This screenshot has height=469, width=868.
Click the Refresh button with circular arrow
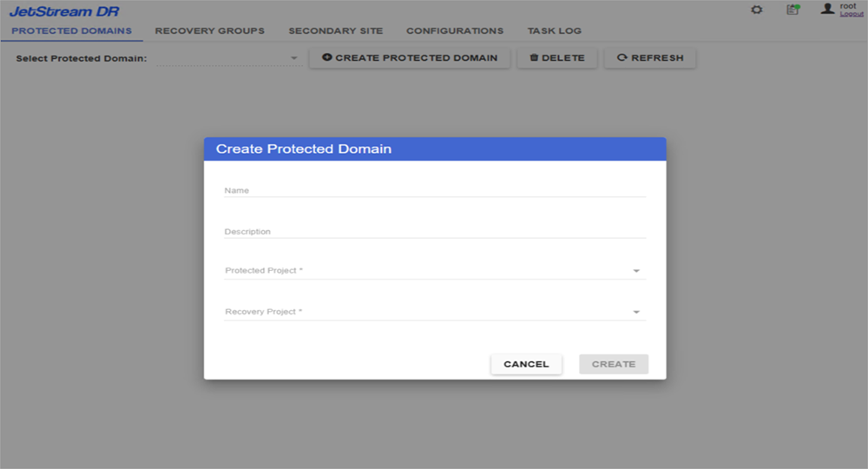[650, 58]
